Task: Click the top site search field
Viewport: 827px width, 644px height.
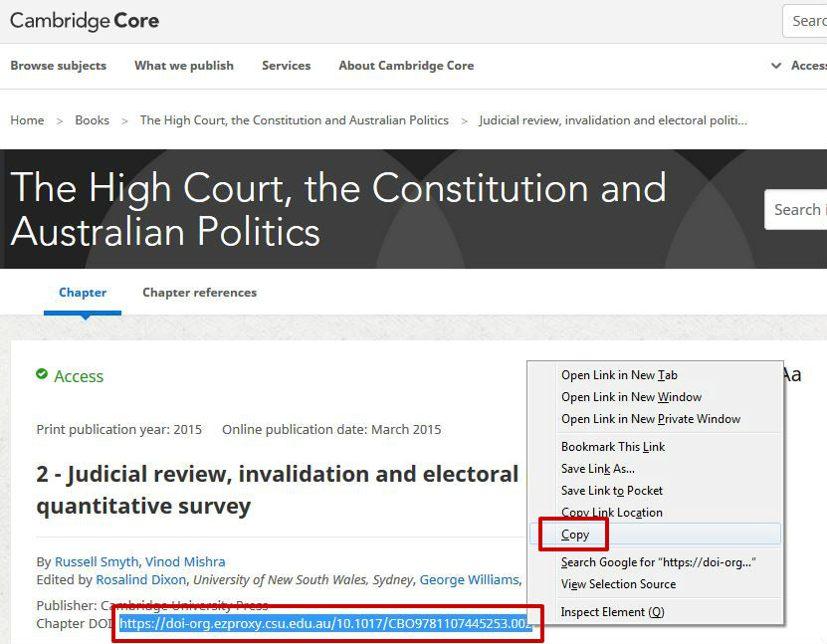Action: [805, 21]
